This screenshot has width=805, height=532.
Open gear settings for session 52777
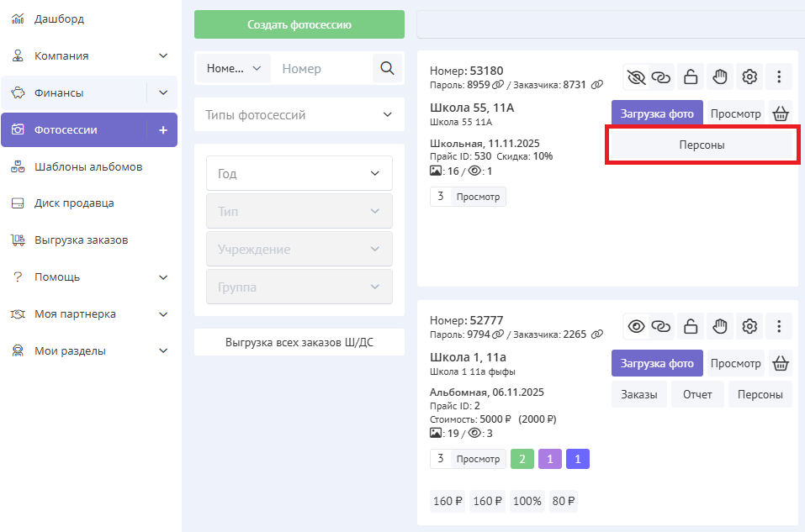[x=749, y=326]
